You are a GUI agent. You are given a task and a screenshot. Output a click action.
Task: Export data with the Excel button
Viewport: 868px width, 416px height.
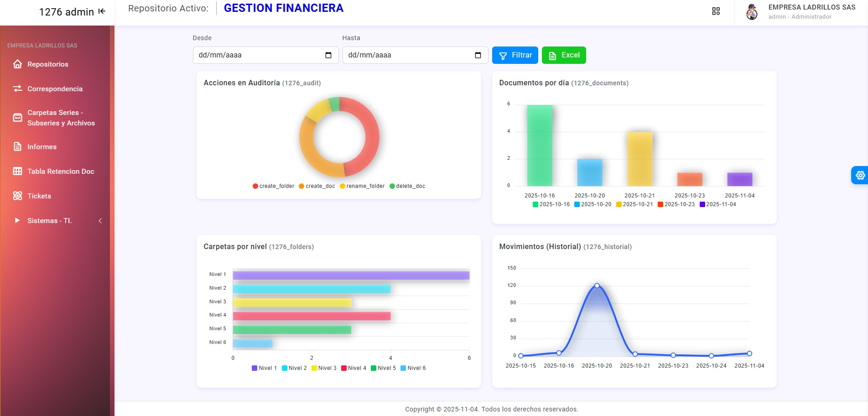[564, 55]
